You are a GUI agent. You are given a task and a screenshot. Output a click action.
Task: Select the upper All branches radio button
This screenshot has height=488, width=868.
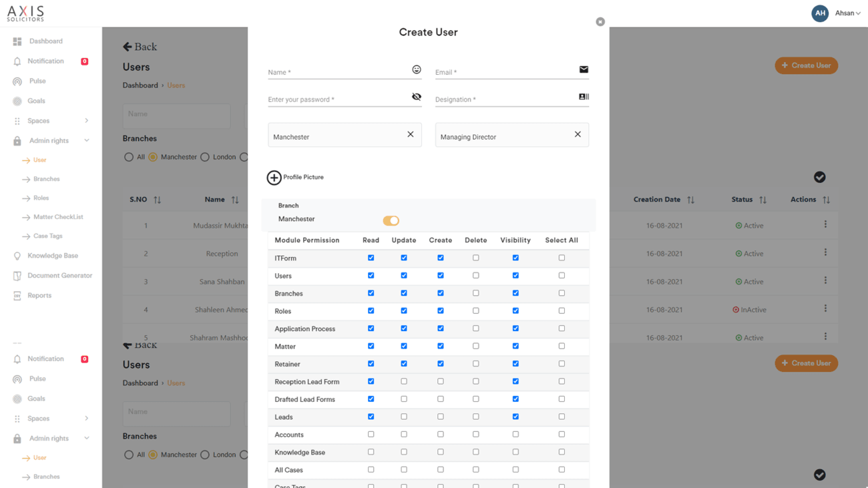click(x=129, y=157)
